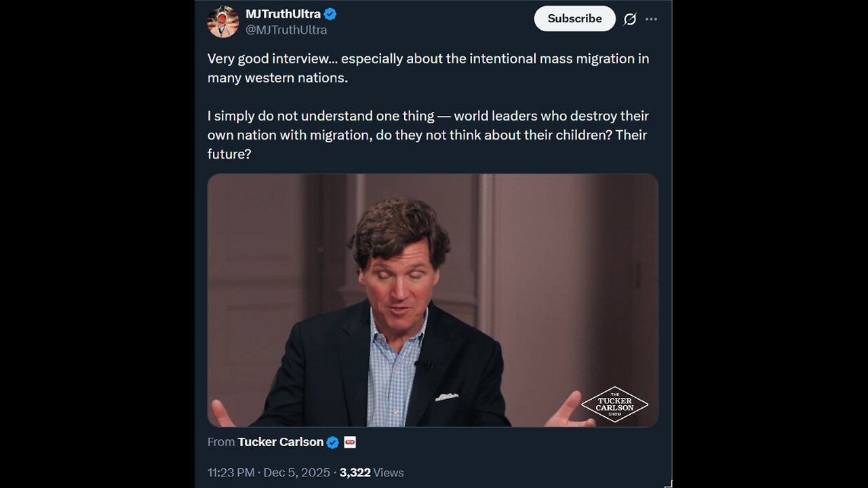Click the @MJTruthUltra handle
The width and height of the screenshot is (868, 488).
tap(286, 30)
